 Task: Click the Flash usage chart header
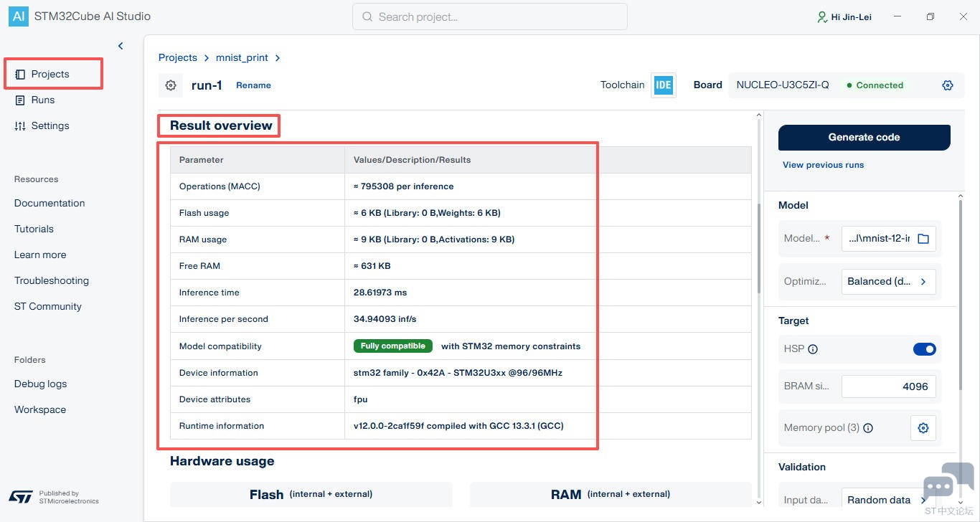(x=311, y=494)
